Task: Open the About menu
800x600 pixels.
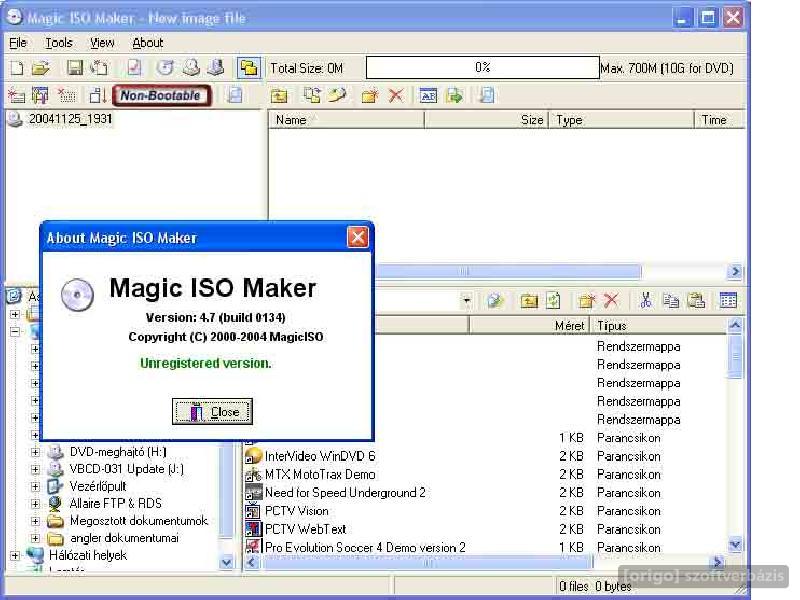Action: [x=148, y=43]
